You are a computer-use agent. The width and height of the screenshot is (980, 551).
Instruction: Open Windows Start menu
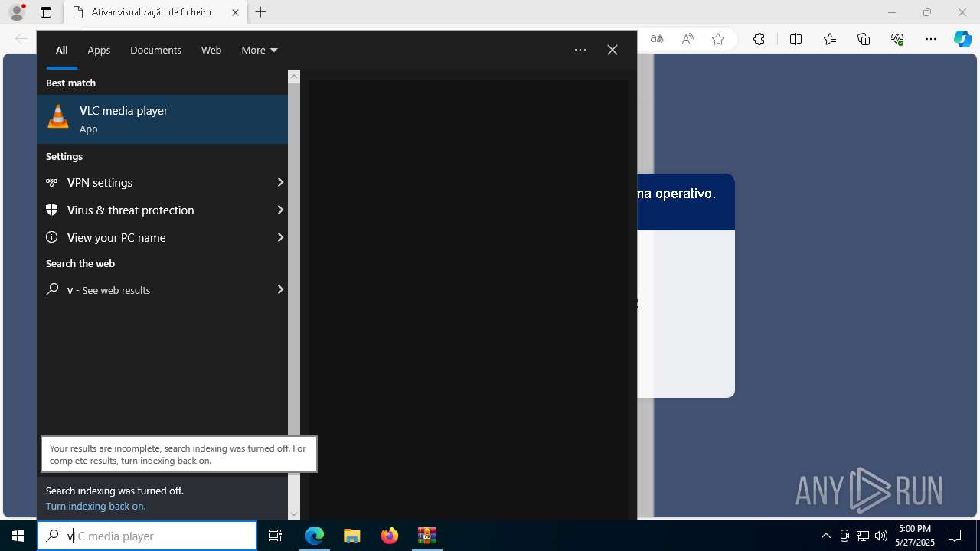(x=18, y=536)
